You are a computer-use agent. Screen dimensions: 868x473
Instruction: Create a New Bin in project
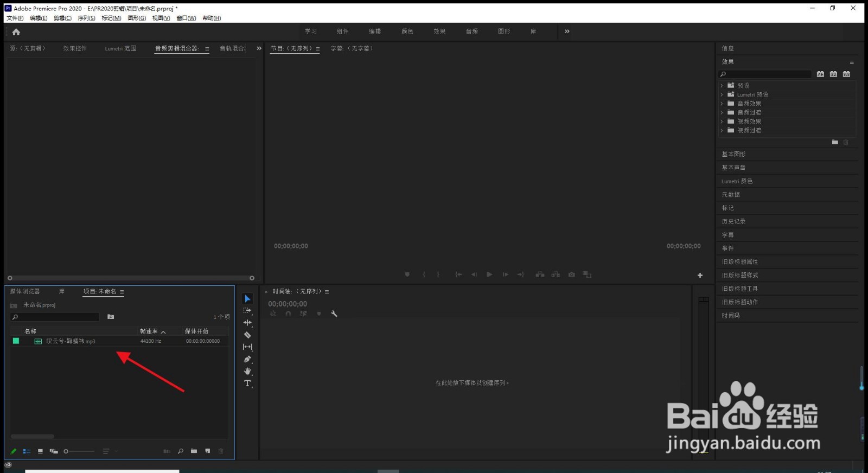click(194, 451)
